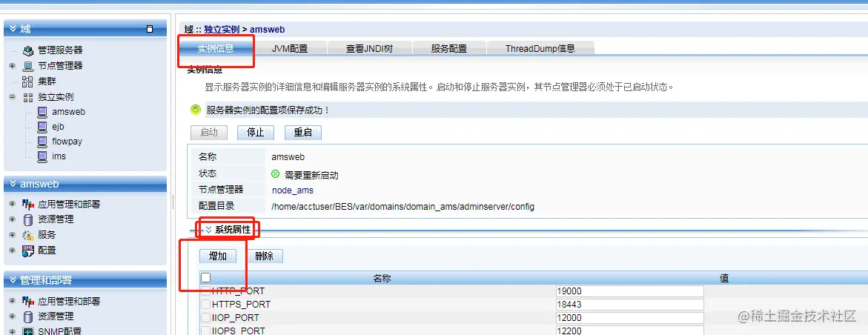Open the 集群 cluster icon
868x335 pixels.
(x=27, y=82)
